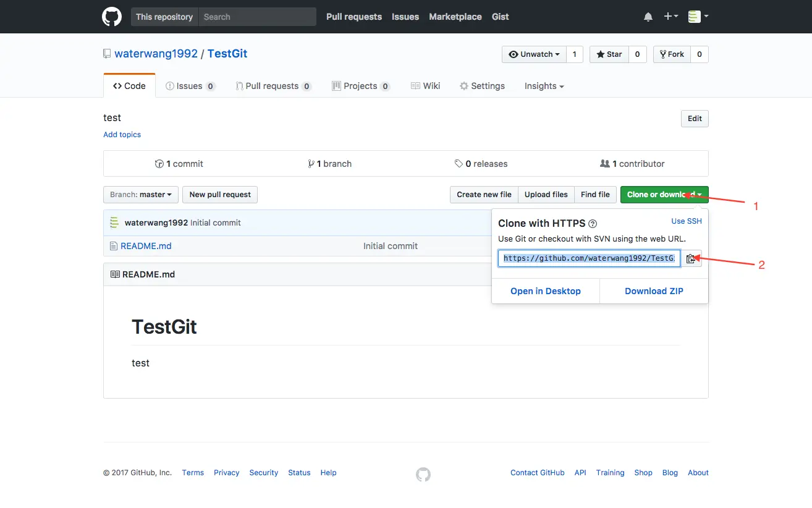This screenshot has height=508, width=812.
Task: Open the TestGit repository link
Action: point(227,54)
